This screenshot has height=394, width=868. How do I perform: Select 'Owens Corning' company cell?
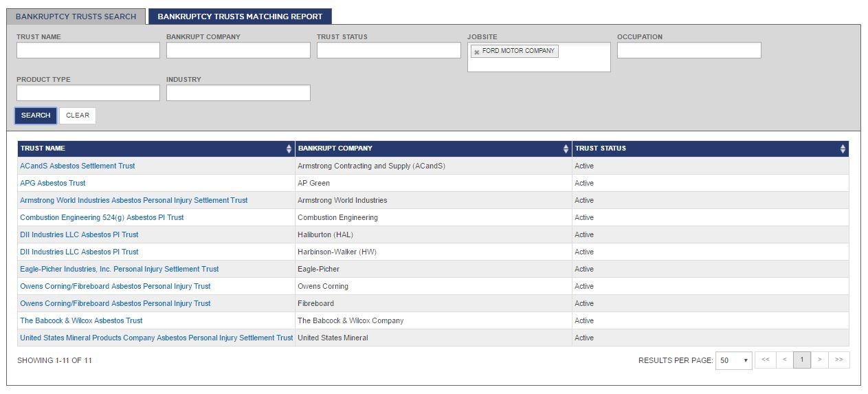433,286
